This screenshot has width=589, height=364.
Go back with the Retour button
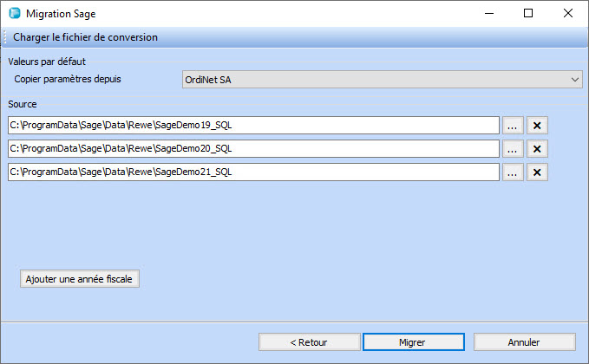point(309,342)
